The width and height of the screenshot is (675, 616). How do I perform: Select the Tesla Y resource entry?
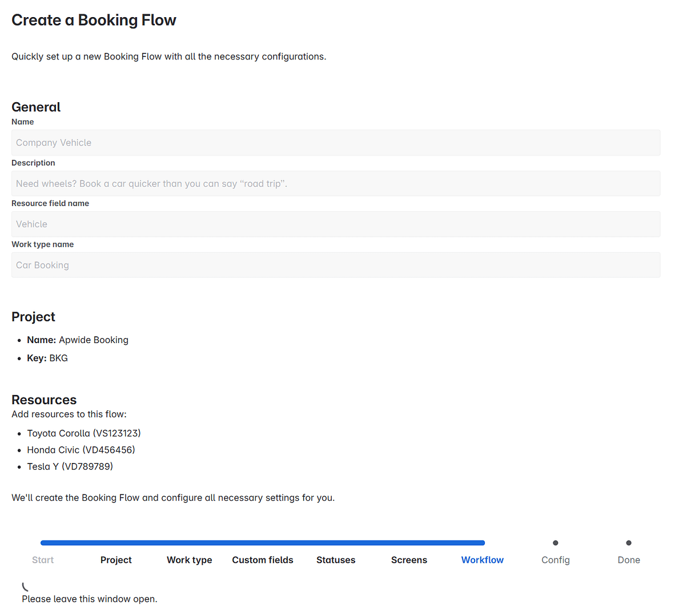(x=70, y=466)
